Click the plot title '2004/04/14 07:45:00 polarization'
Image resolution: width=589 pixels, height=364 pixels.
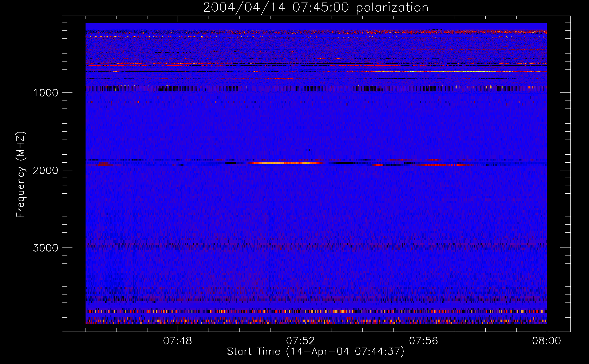316,8
